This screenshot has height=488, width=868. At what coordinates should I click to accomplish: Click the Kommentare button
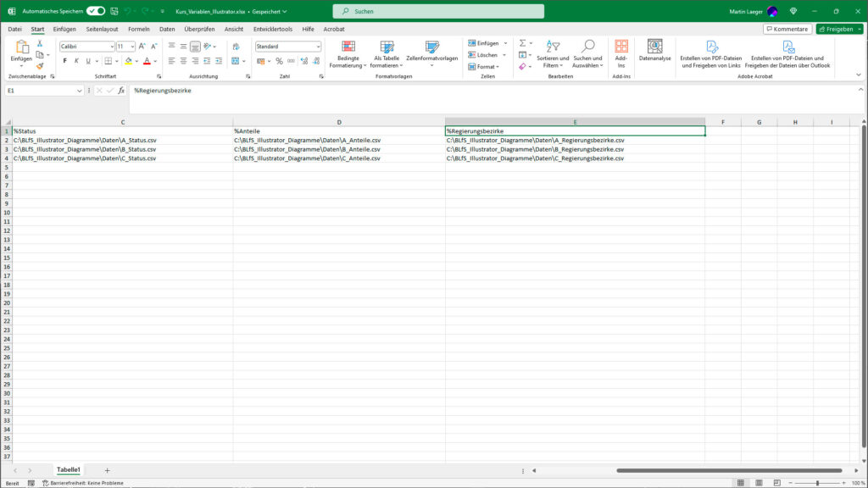click(787, 29)
